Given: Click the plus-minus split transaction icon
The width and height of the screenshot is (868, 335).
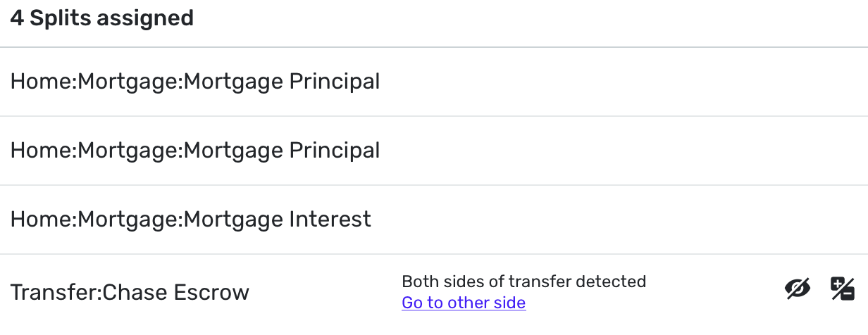Looking at the screenshot, I should click(x=843, y=289).
